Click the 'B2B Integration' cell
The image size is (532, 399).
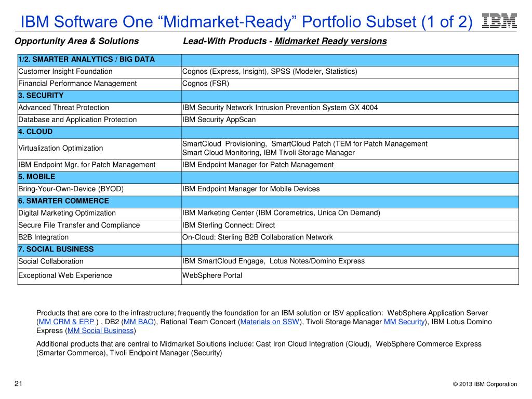click(x=99, y=238)
